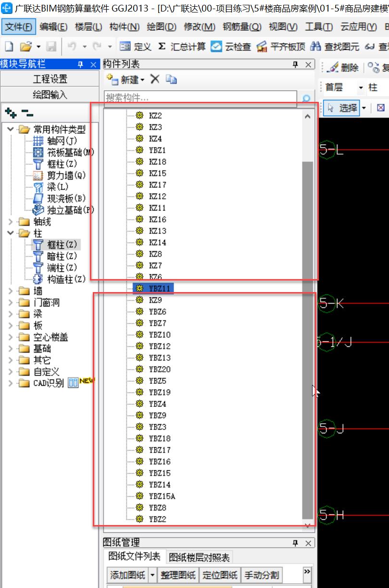The width and height of the screenshot is (389, 588).
Task: Launch 云检查 cloud check
Action: tap(231, 47)
